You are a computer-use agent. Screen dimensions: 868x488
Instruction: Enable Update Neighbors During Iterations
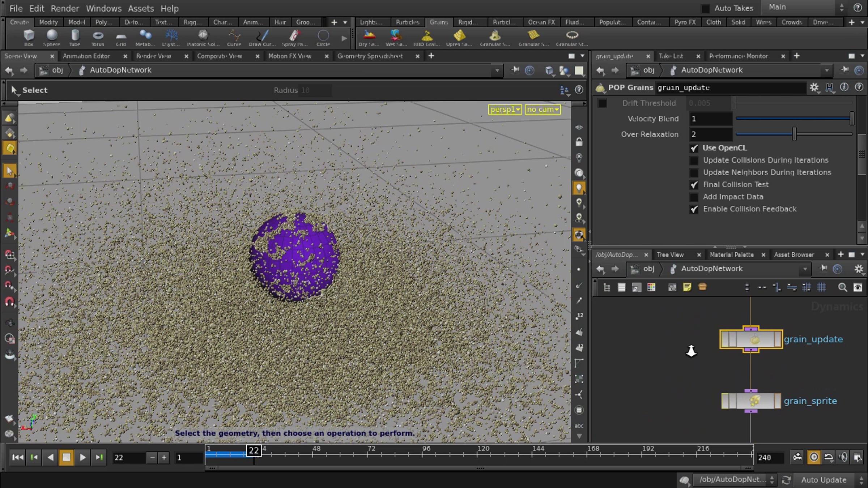[x=694, y=173]
